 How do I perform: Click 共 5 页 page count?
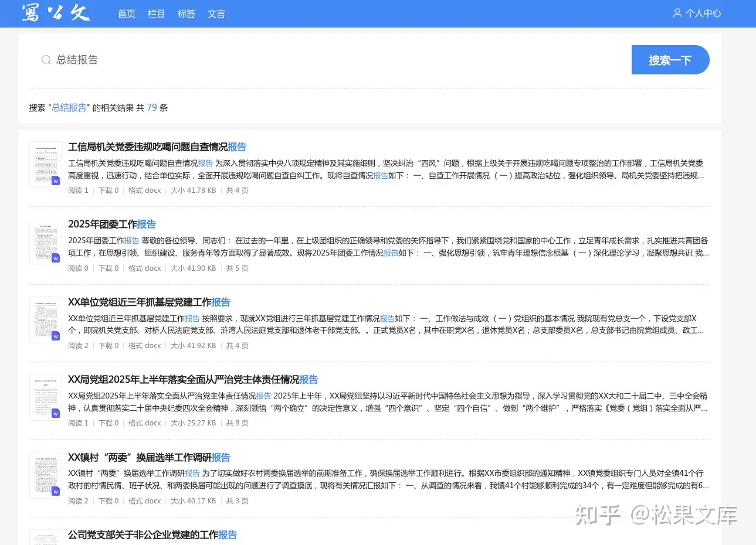click(x=238, y=268)
